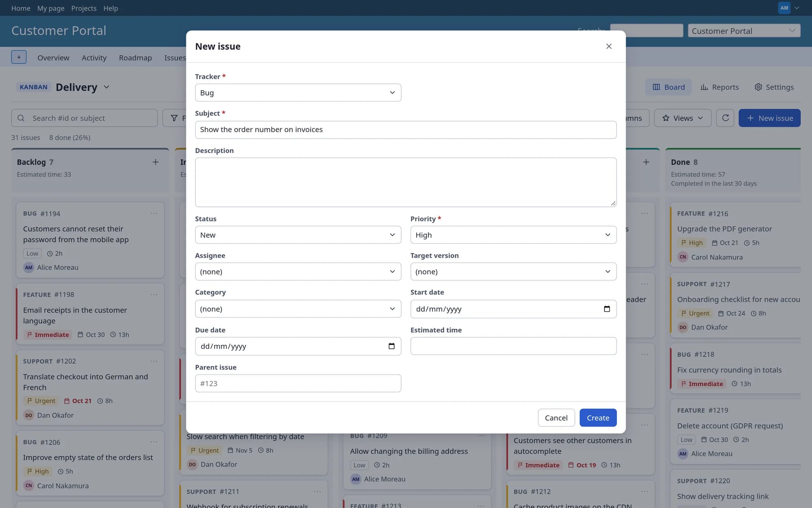Select the Board view button
Image resolution: width=812 pixels, height=508 pixels.
tap(668, 87)
